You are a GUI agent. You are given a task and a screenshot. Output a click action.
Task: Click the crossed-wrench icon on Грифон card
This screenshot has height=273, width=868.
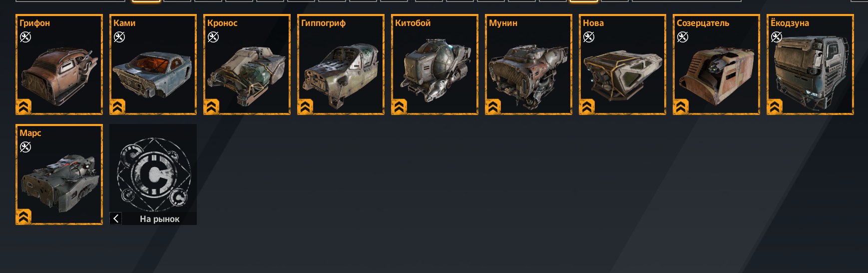pyautogui.click(x=25, y=37)
